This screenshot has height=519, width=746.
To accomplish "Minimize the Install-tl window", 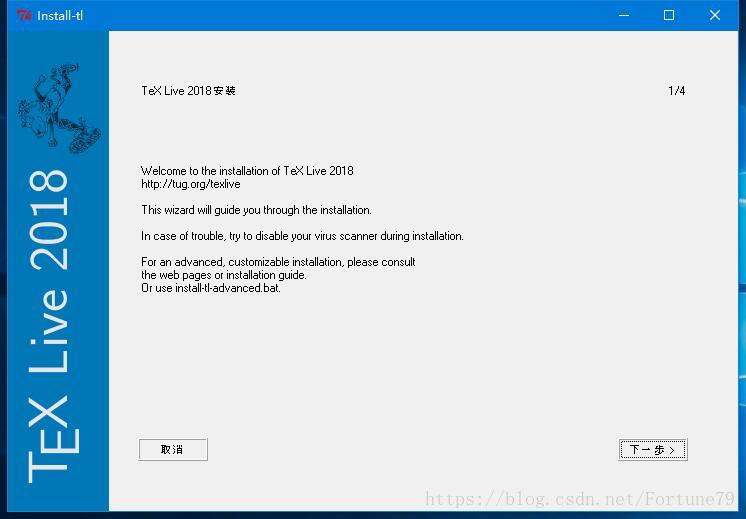I will (x=624, y=15).
